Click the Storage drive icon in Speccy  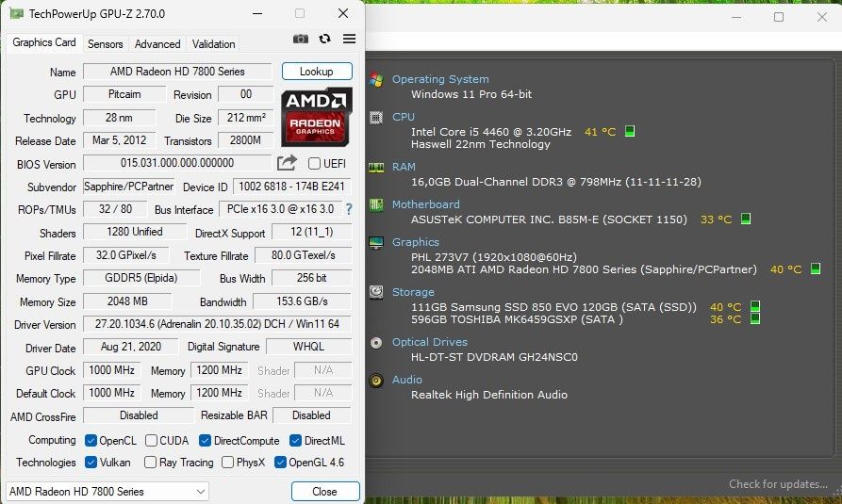pyautogui.click(x=376, y=292)
